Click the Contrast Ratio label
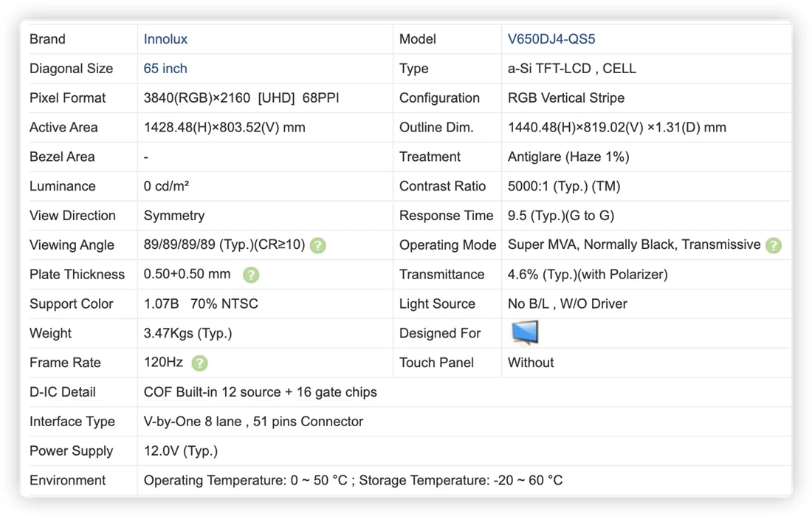Viewport: 812px width, 517px height. click(x=442, y=186)
